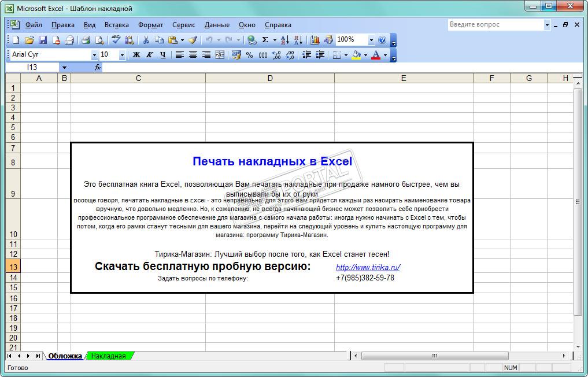Open the Name Box dropdown arrow
This screenshot has height=377, width=588.
pyautogui.click(x=64, y=68)
